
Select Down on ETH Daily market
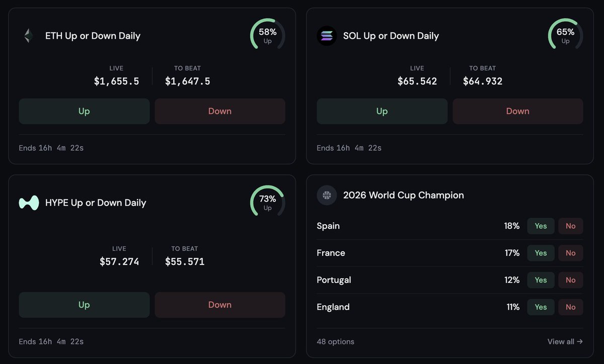(x=220, y=111)
